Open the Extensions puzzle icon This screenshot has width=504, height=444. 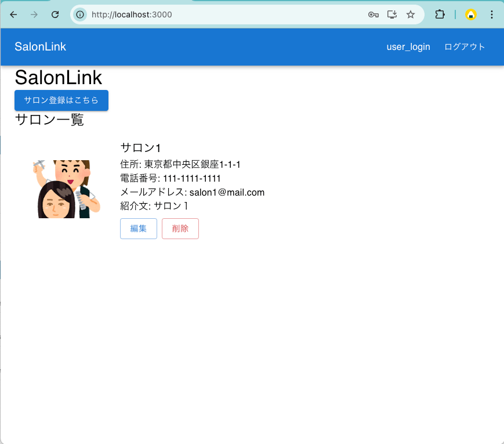coord(440,15)
